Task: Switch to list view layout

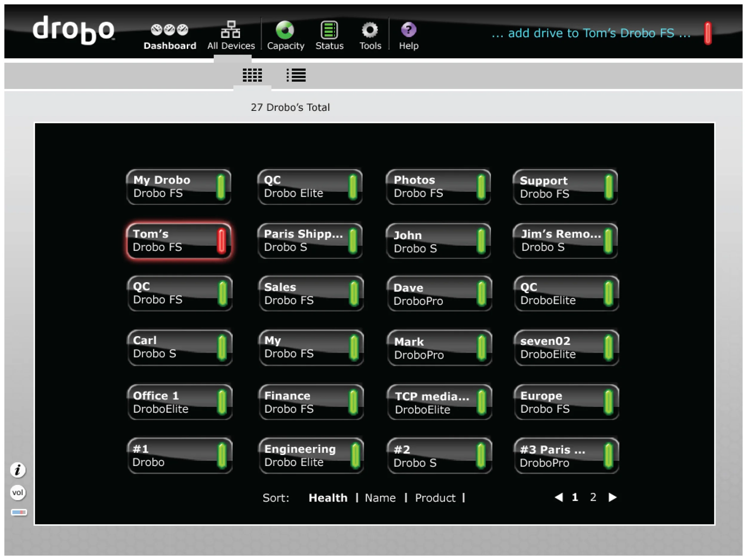Action: (x=296, y=75)
